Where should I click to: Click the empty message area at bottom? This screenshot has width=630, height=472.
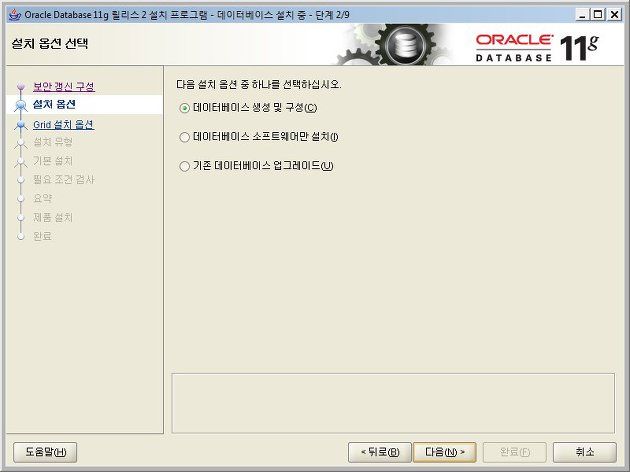point(393,403)
